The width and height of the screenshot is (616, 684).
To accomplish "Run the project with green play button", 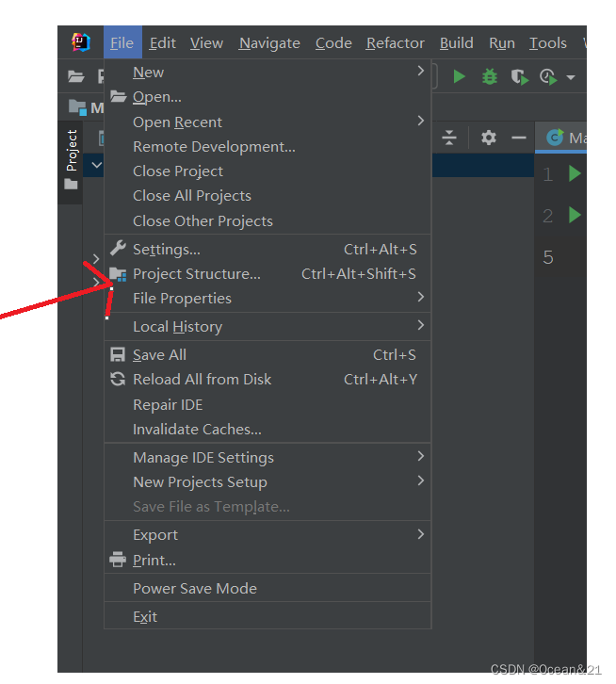I will (x=459, y=76).
